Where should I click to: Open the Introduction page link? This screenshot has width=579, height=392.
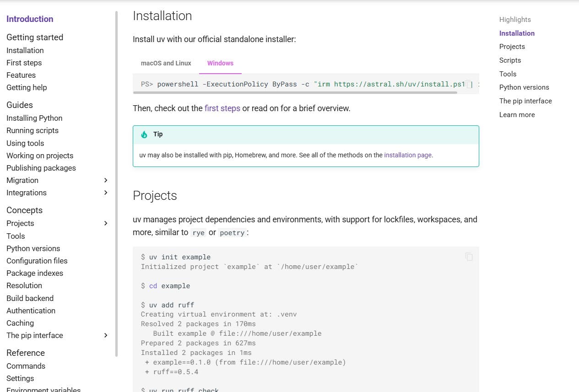pos(30,19)
